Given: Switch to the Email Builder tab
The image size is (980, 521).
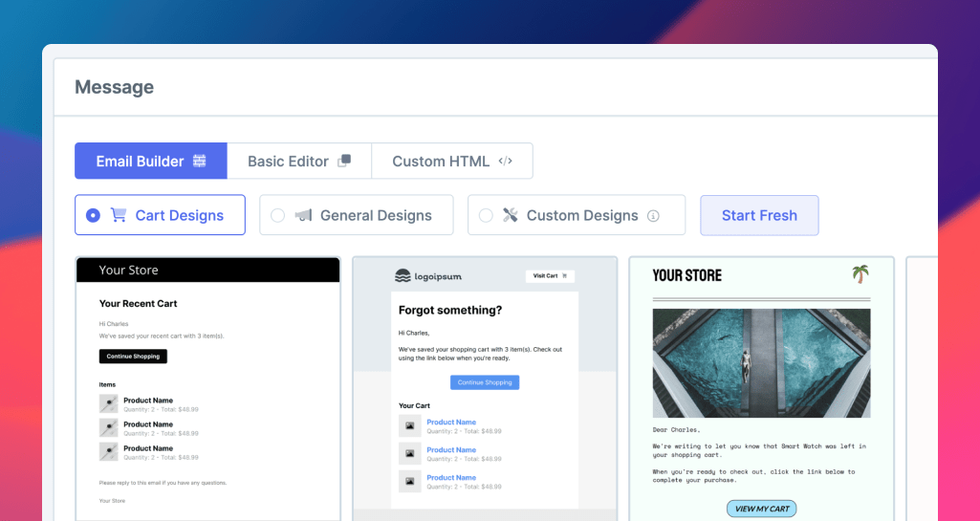Looking at the screenshot, I should pos(151,162).
